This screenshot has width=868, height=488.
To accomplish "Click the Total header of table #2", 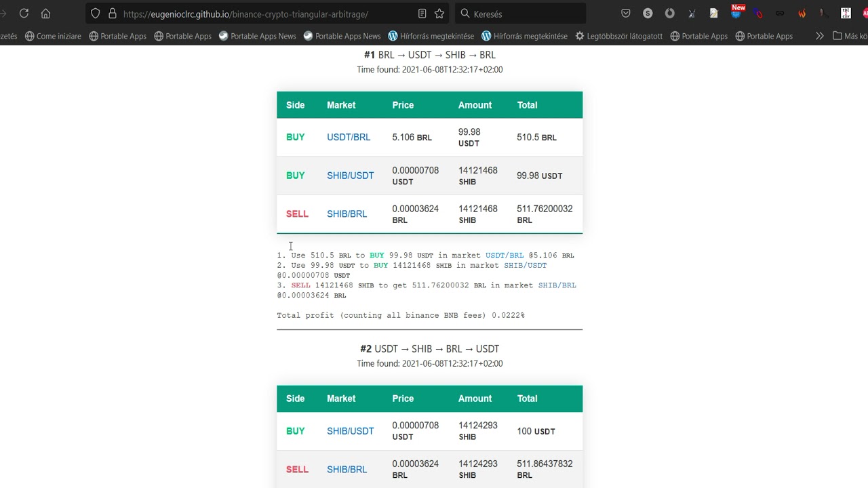I will click(527, 399).
